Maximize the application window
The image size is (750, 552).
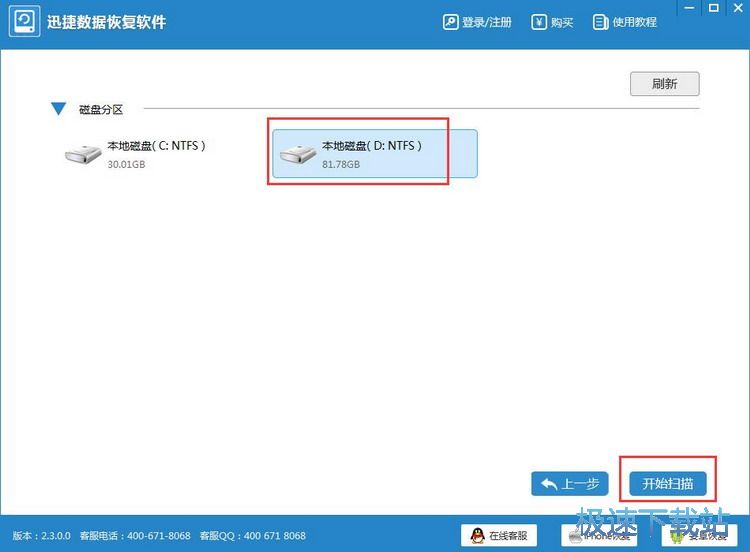[x=714, y=8]
